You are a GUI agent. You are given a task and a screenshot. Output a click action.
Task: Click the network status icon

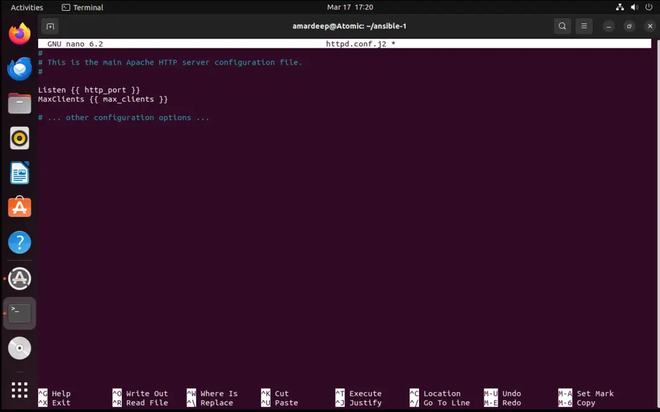point(620,7)
